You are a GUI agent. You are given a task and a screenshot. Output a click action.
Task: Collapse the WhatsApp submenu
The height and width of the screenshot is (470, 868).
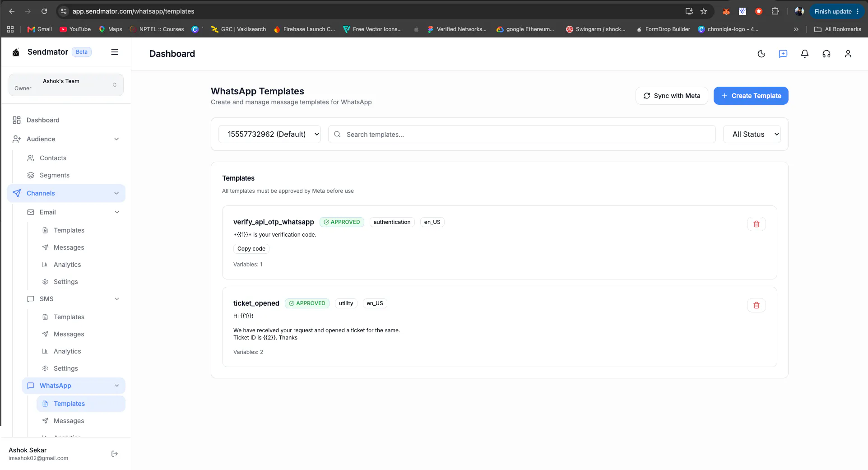(117, 386)
